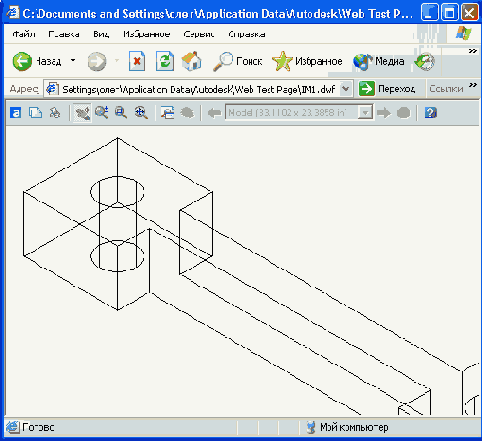Open the Правка menu
482x441 pixels.
[64, 34]
